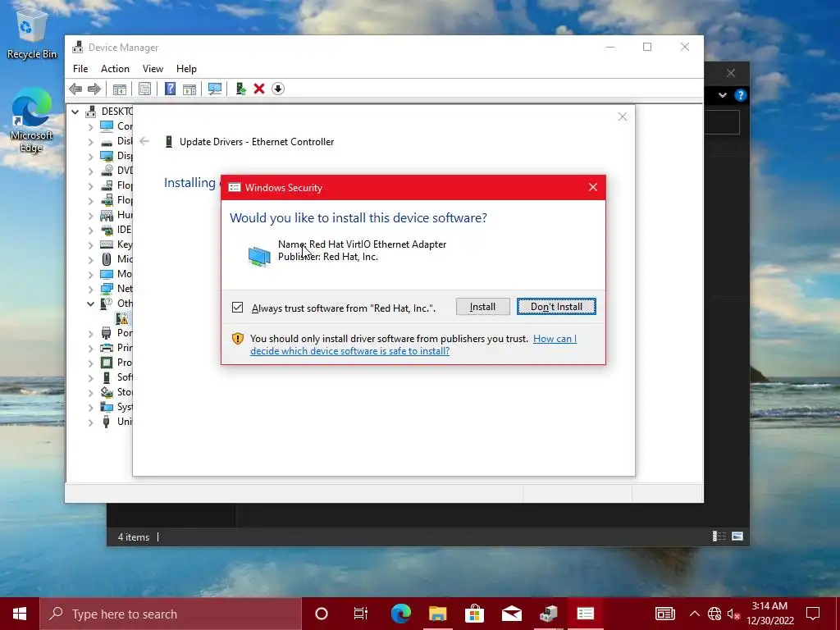
Task: Collapse the DESKTOP root node in tree
Action: pyautogui.click(x=75, y=112)
